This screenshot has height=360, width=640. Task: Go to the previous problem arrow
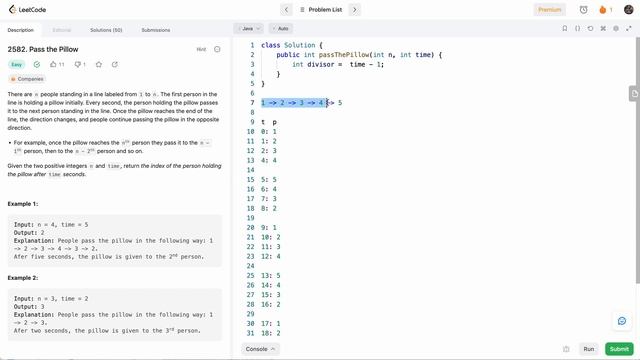pyautogui.click(x=286, y=9)
